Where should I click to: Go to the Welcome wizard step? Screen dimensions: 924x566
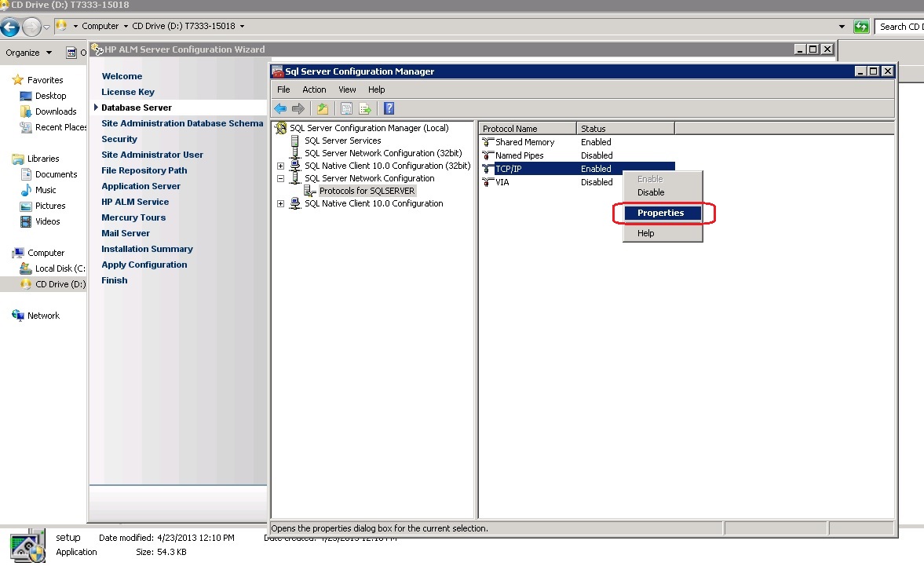point(122,77)
